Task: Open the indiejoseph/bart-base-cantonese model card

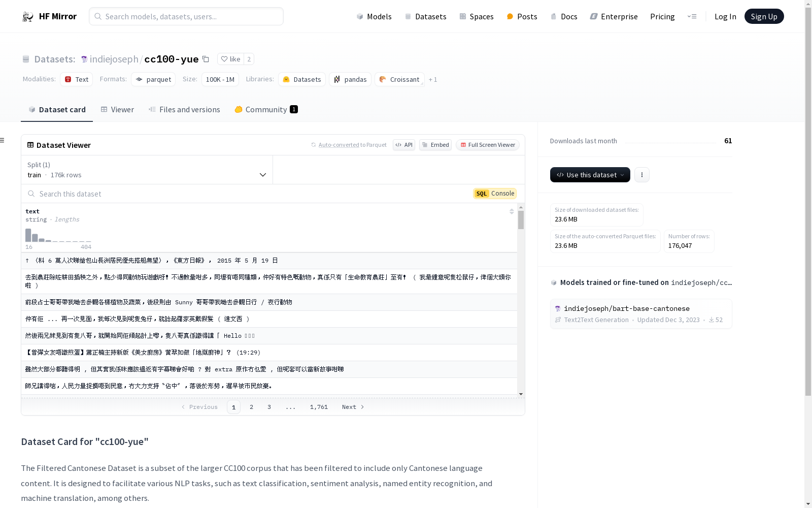Action: (x=641, y=314)
